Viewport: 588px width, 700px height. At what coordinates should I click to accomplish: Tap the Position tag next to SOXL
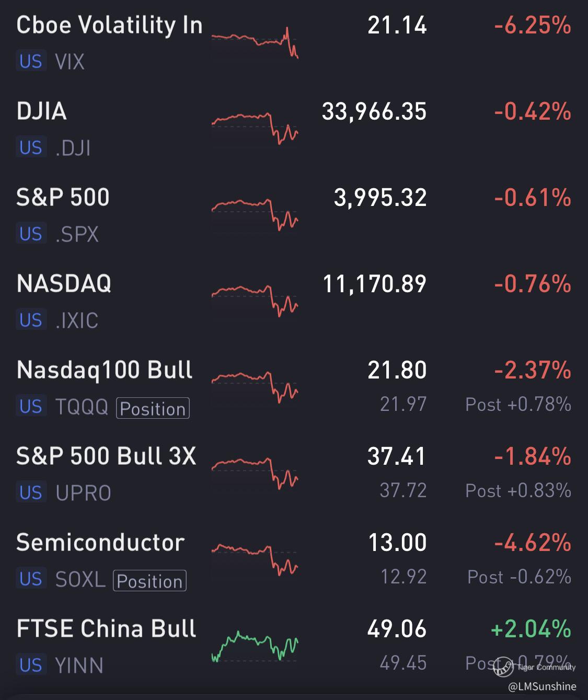pyautogui.click(x=149, y=581)
